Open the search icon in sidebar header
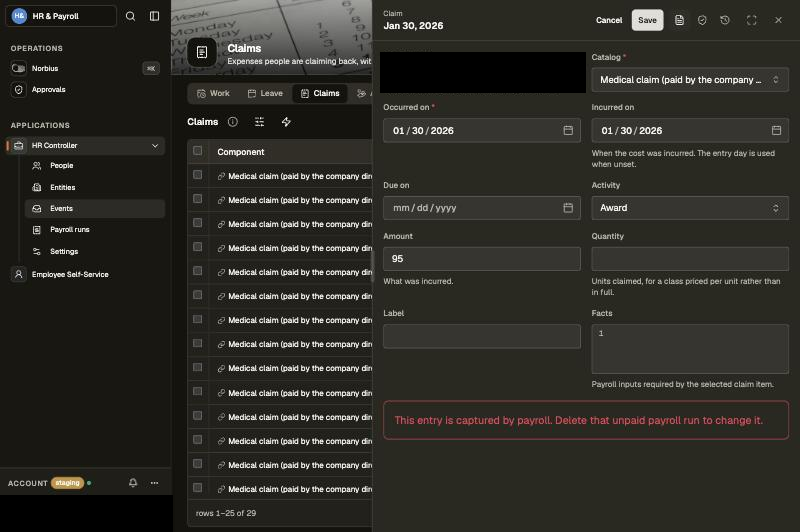 [x=131, y=16]
